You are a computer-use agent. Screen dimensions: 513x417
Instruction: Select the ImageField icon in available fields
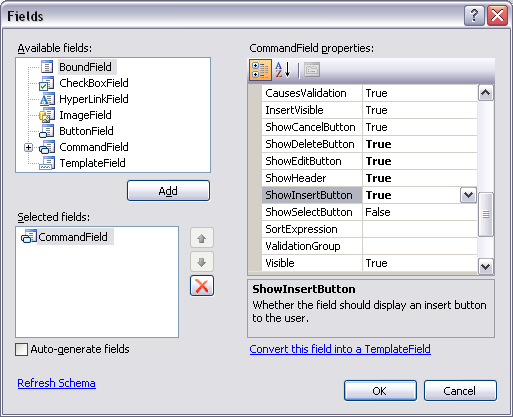(47, 115)
